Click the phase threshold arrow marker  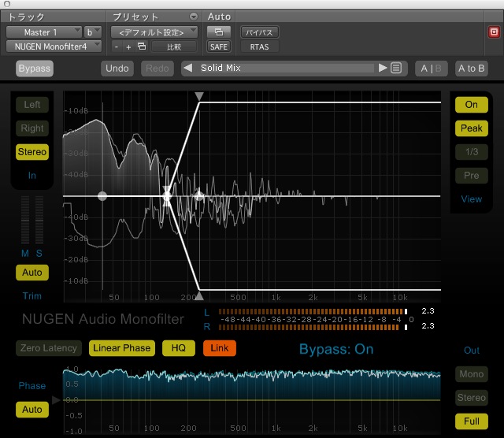click(x=56, y=399)
